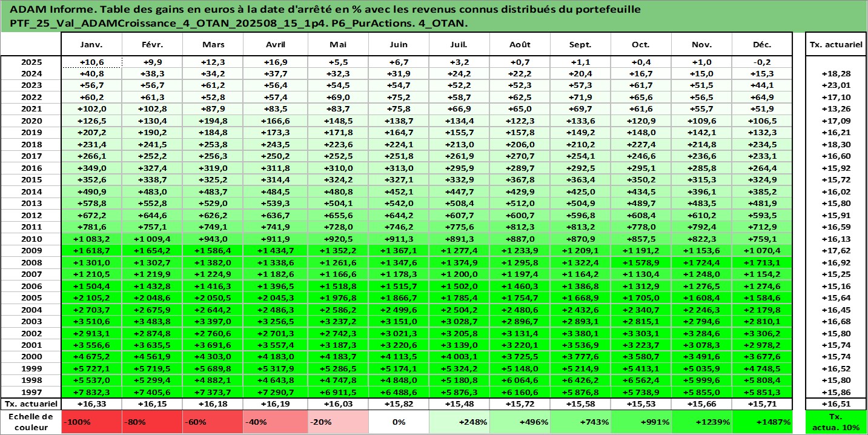Select the 'Févr.' column header

pyautogui.click(x=152, y=45)
